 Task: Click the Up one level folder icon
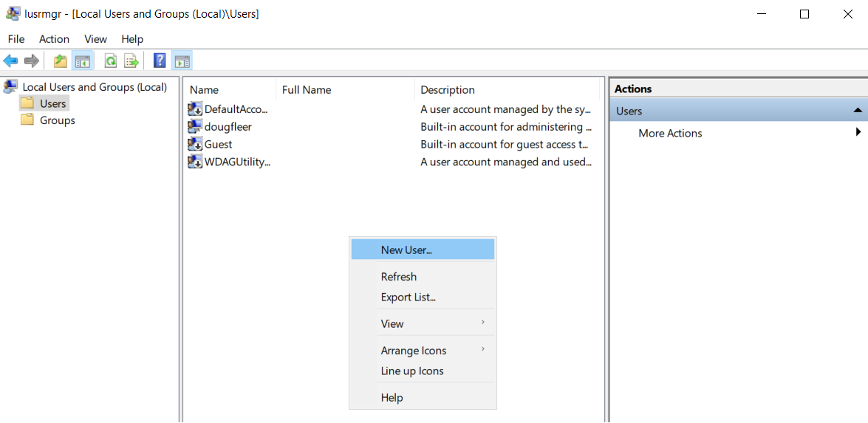point(61,61)
